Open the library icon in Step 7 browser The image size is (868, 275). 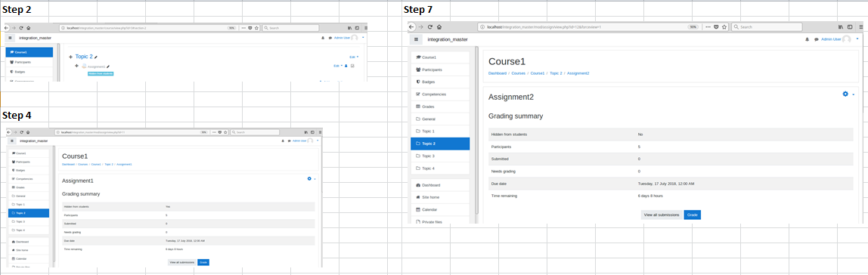840,26
